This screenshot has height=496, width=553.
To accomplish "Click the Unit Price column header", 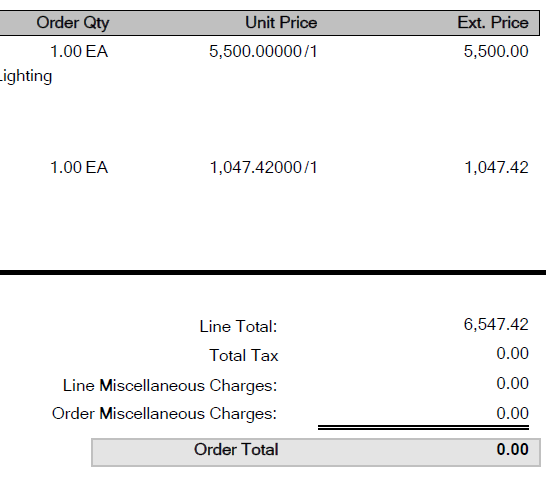I will [281, 23].
